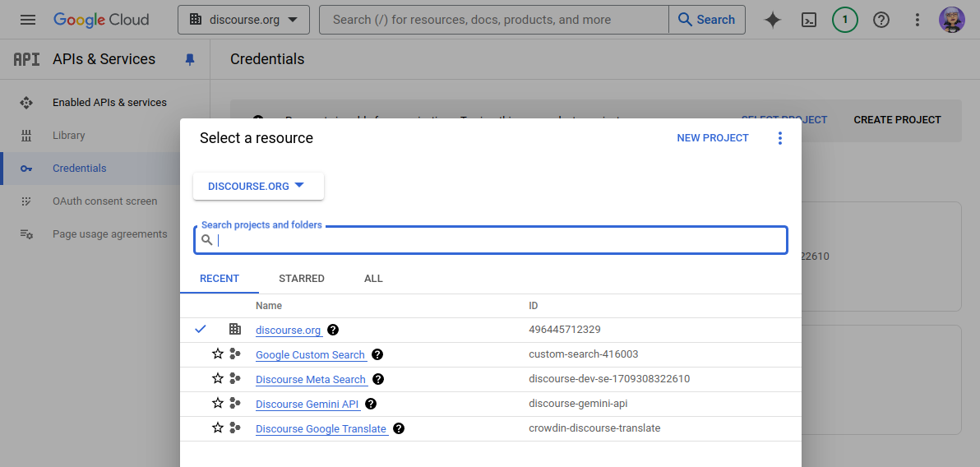The width and height of the screenshot is (980, 467).
Task: Click the ID column header
Action: 533,306
